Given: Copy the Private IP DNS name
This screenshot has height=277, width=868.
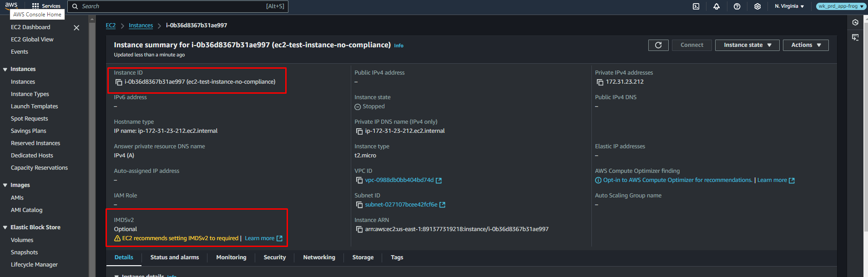Looking at the screenshot, I should coord(359,131).
